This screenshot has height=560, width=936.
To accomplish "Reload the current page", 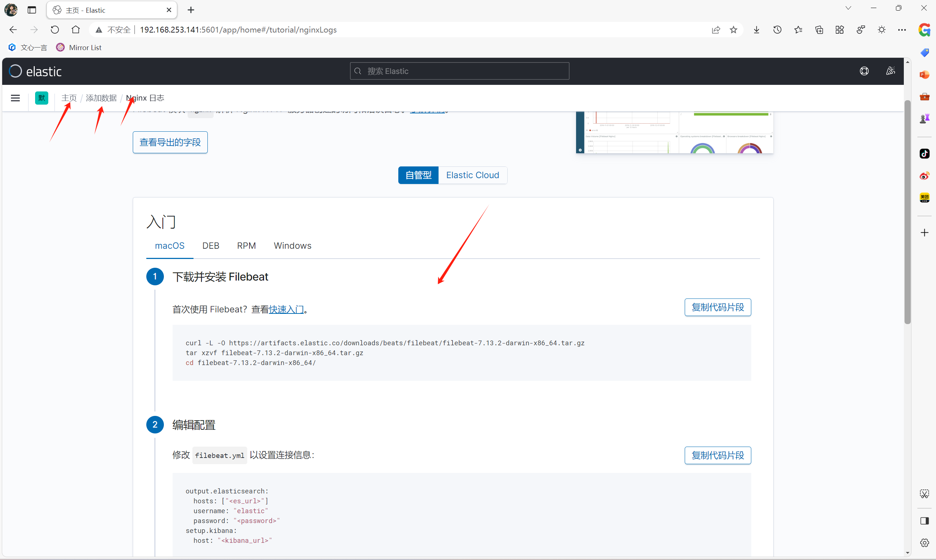I will click(55, 30).
